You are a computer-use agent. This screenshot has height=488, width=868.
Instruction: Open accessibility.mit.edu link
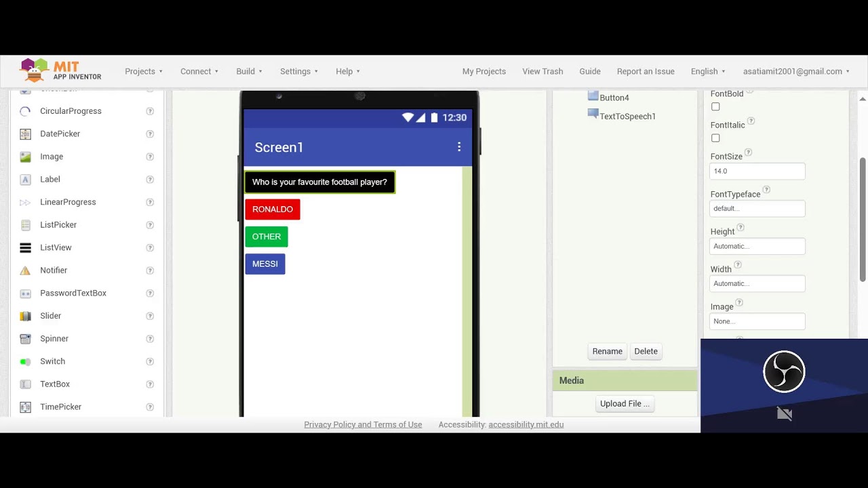pyautogui.click(x=526, y=425)
